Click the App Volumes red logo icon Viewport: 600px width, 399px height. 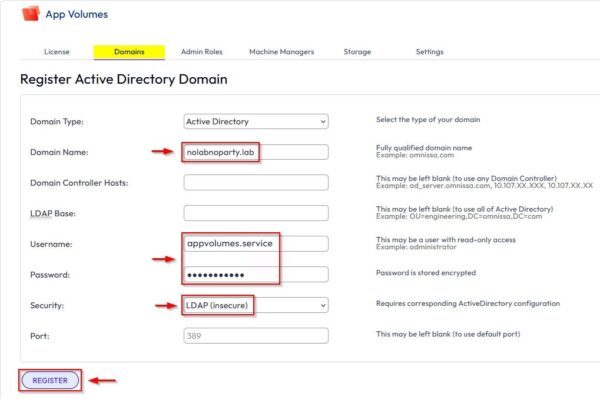[31, 14]
